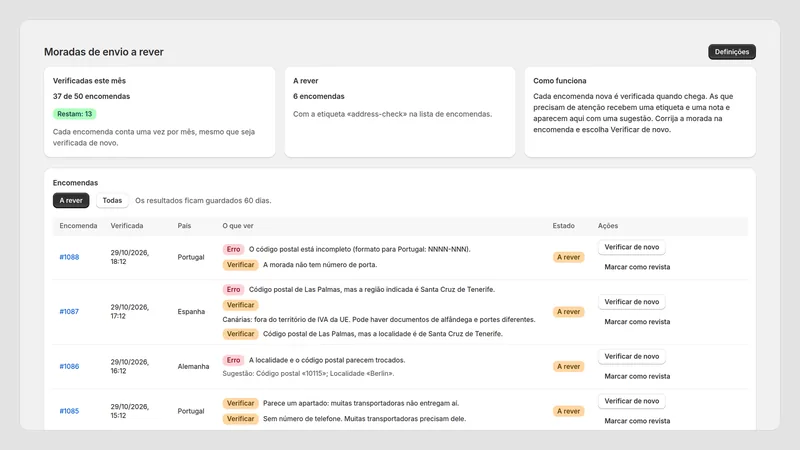Click Verificar de novo for order #1086
This screenshot has height=450, width=800.
tap(632, 357)
